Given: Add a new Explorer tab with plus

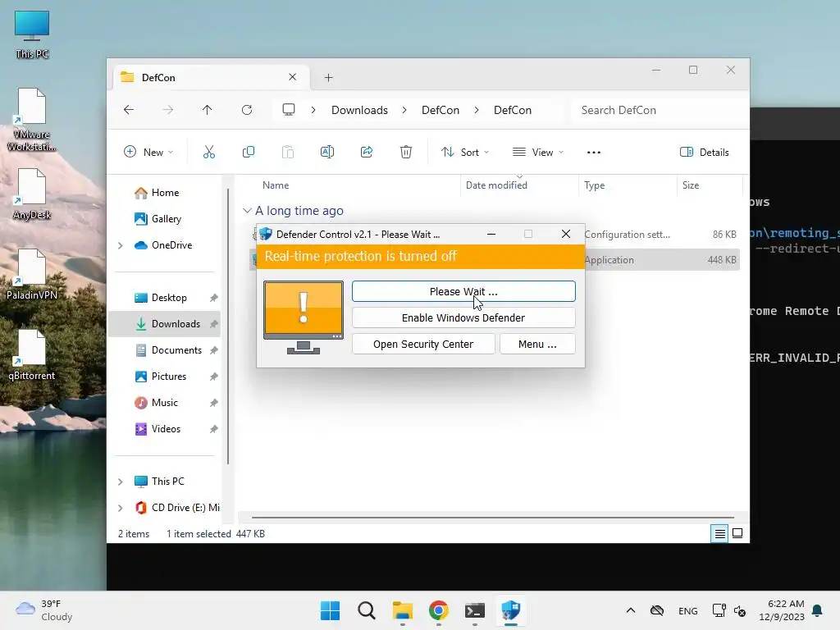Looking at the screenshot, I should (x=328, y=78).
